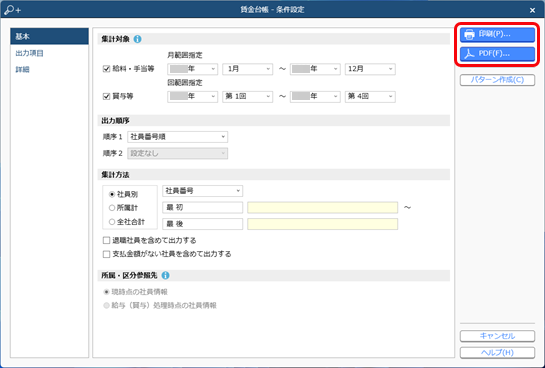Open the 1月 start month dropdown
545x368 pixels.
pyautogui.click(x=247, y=69)
